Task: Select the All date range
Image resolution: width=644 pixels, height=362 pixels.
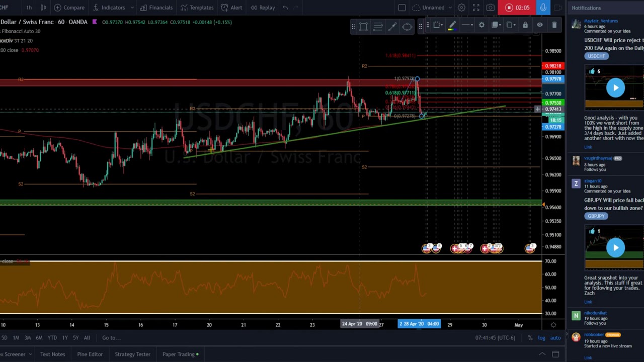Action: [x=87, y=338]
